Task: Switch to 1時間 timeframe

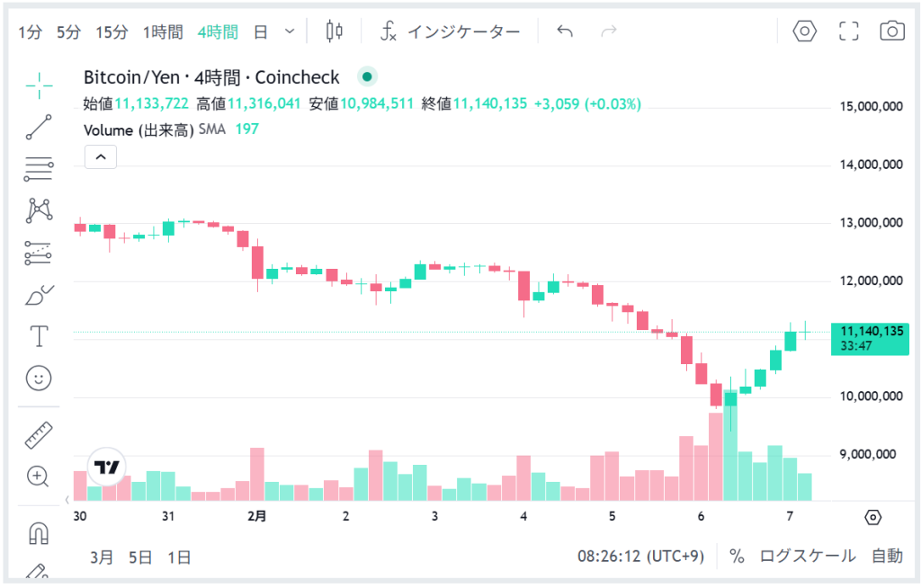Action: (x=163, y=32)
